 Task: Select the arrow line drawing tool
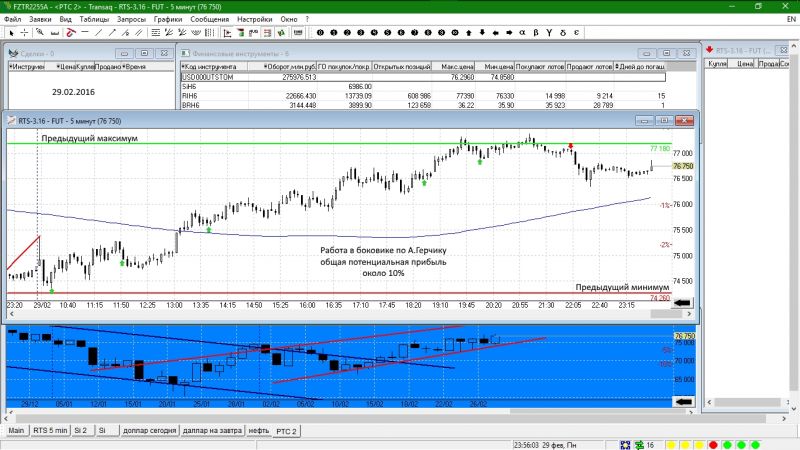point(112,33)
